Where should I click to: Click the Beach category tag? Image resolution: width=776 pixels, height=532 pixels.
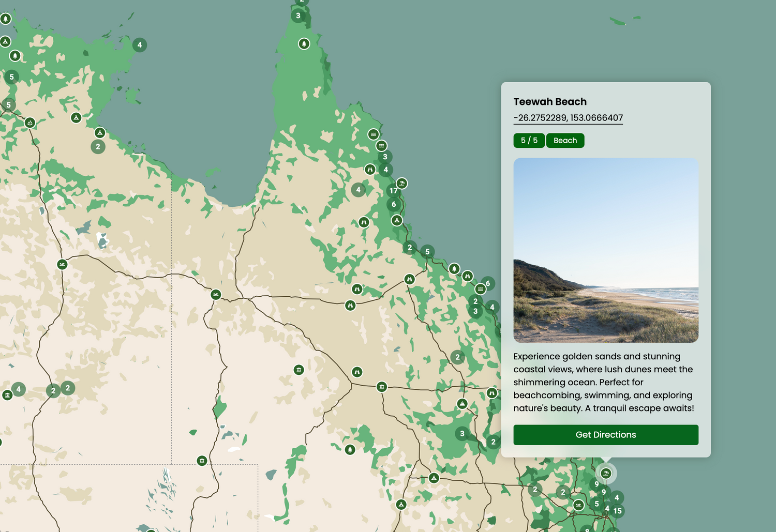(x=565, y=141)
